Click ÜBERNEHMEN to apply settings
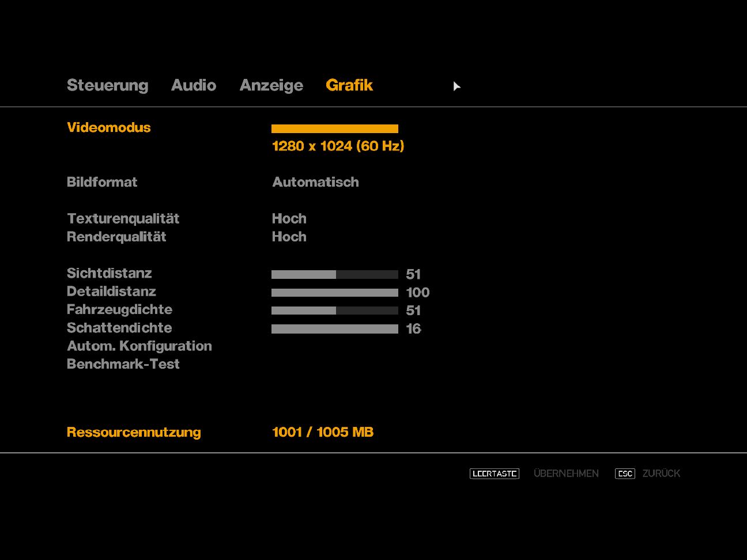Image resolution: width=747 pixels, height=560 pixels. tap(566, 473)
